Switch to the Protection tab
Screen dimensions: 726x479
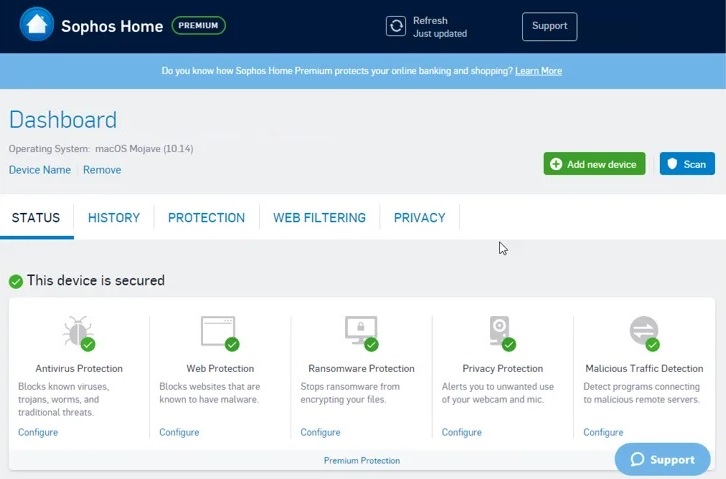[206, 217]
